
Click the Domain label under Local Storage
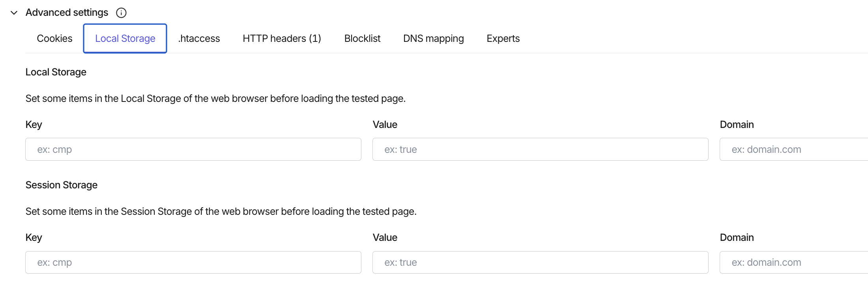[x=737, y=124]
